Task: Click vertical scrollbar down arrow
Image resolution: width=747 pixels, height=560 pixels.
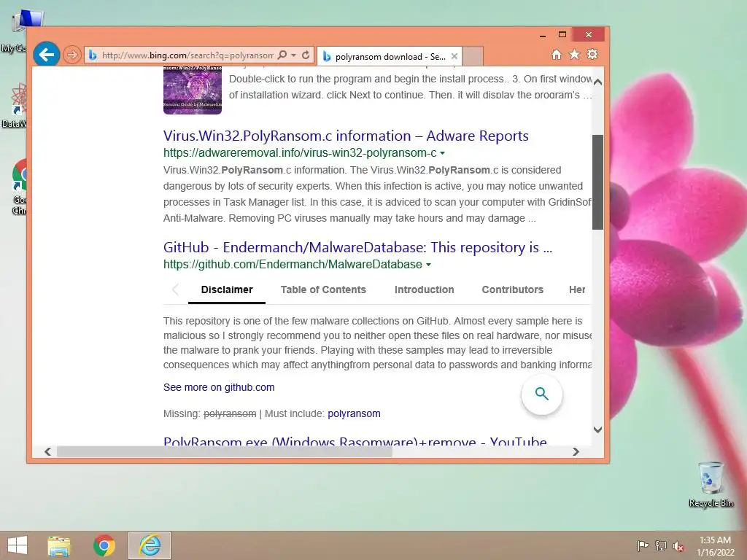Action: click(598, 429)
